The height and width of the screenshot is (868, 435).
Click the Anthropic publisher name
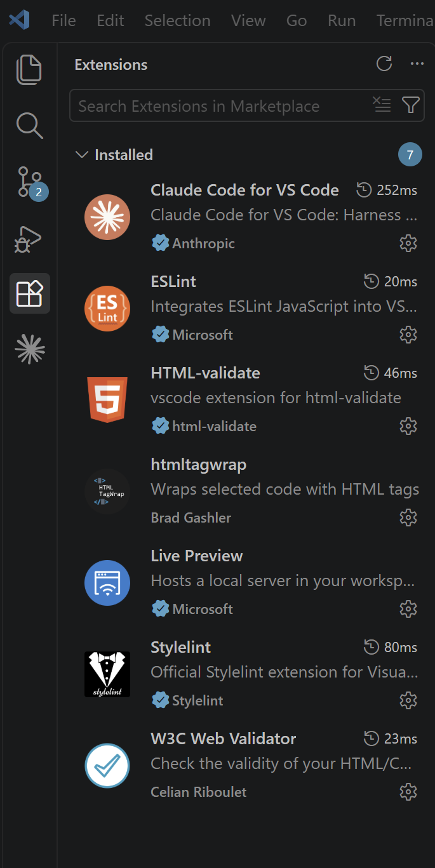tap(203, 243)
